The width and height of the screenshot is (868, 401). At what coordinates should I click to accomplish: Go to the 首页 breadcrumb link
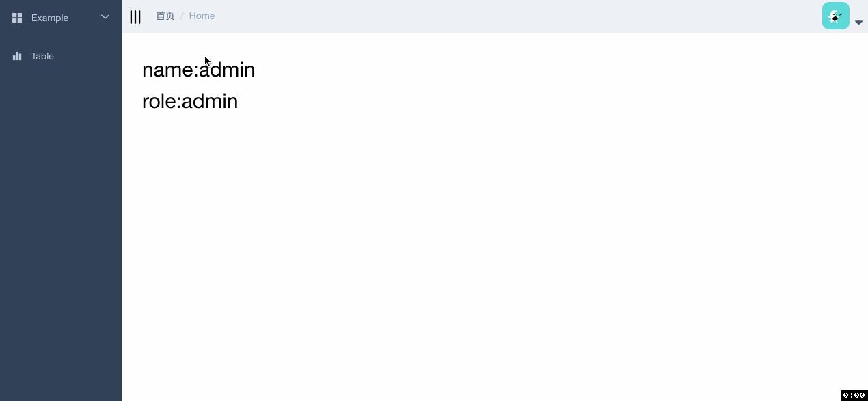click(x=165, y=16)
